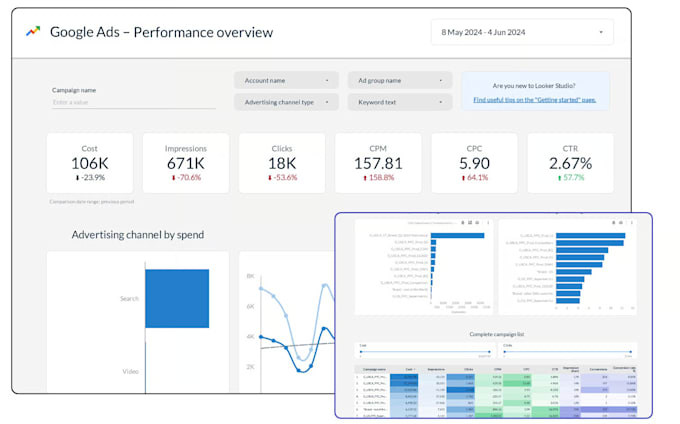Open the 'Getting started' page tips link
Screen dimensions: 680x424
tap(534, 100)
